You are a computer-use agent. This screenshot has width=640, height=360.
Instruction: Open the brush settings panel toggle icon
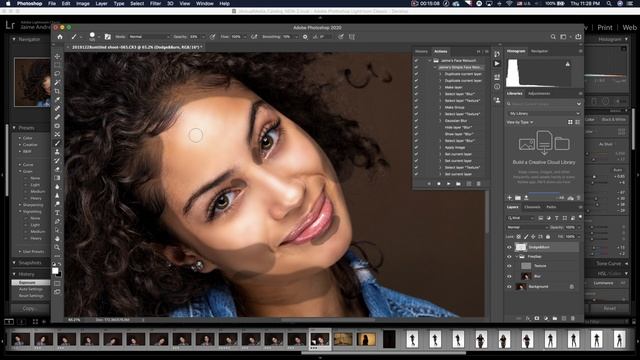107,37
